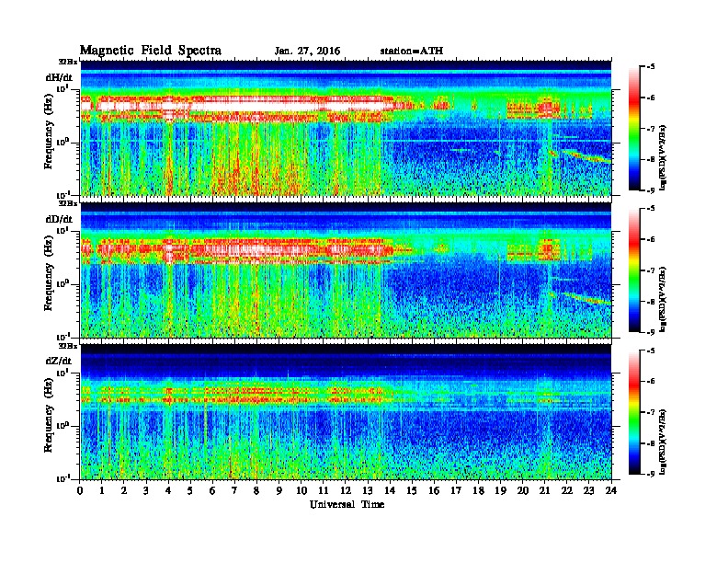Click the "5" hour tick label
Viewport: 728px width, 563px height.
190,490
